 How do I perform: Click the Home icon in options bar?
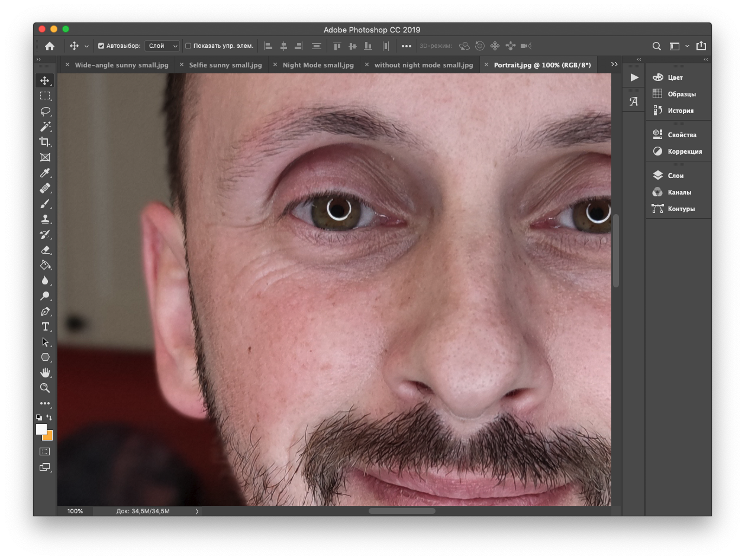pyautogui.click(x=50, y=46)
